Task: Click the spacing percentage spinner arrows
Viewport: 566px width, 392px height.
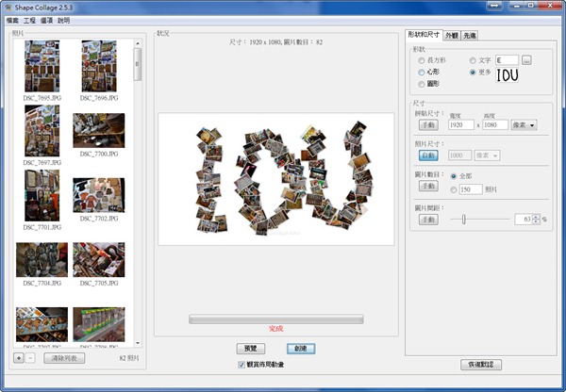Action: pos(536,219)
